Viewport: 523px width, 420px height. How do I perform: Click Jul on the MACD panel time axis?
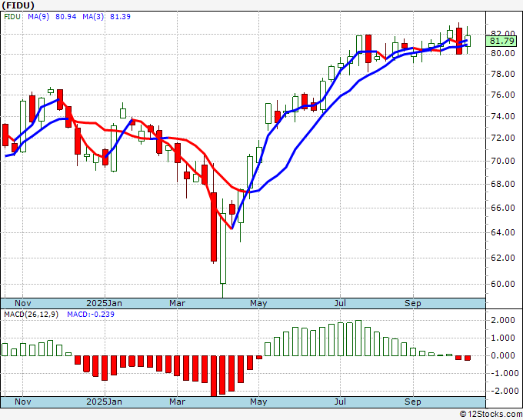tap(340, 402)
